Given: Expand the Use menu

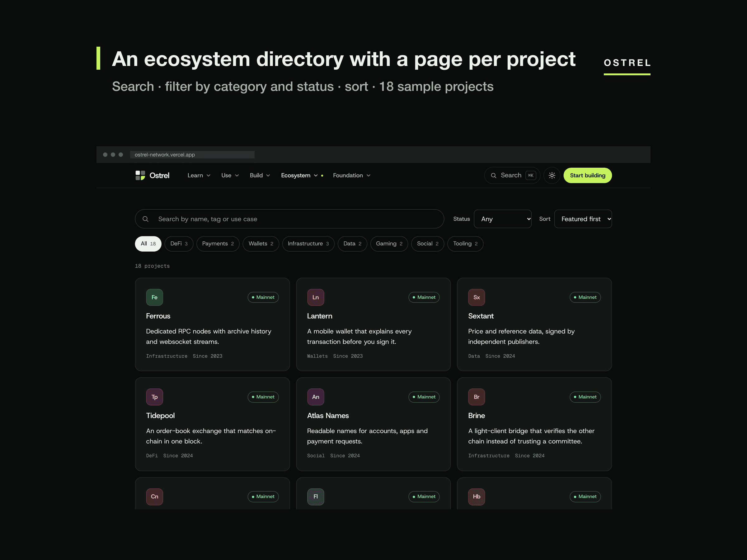Looking at the screenshot, I should click(x=230, y=175).
